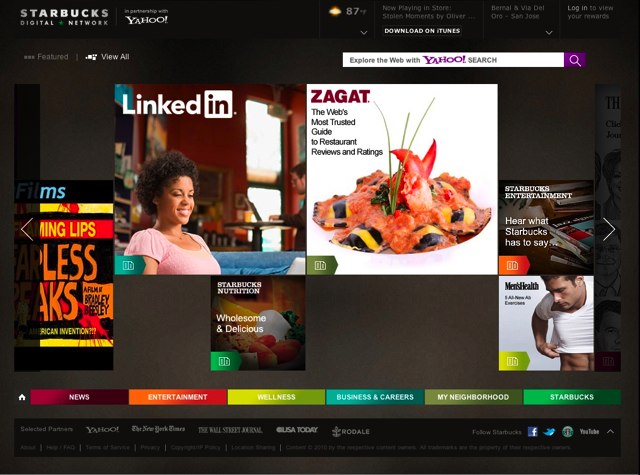Expand the weather dropdown chevron
Viewport: 640px width, 475px height.
pos(364,33)
